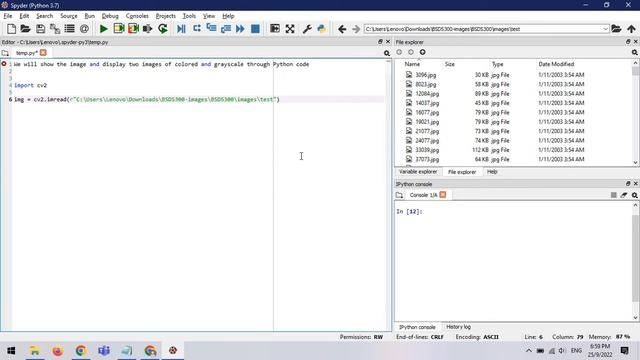Select file 12084.jpg in File explorer
The image size is (640, 360).
[x=427, y=94]
